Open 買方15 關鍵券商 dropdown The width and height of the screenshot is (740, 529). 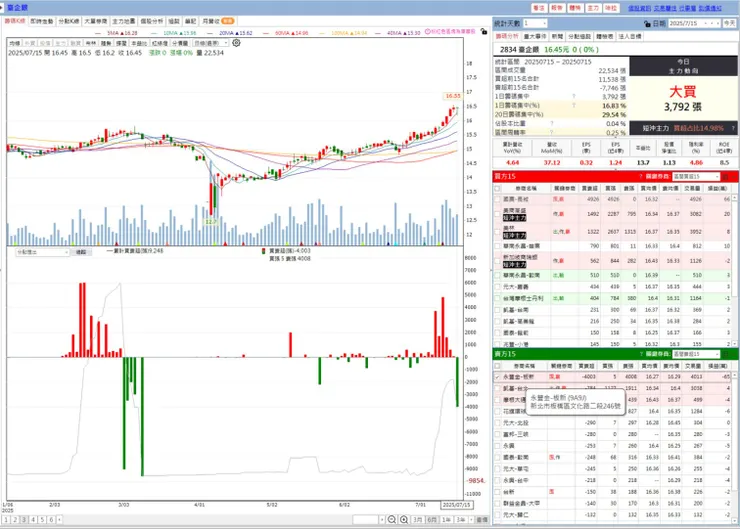(696, 176)
